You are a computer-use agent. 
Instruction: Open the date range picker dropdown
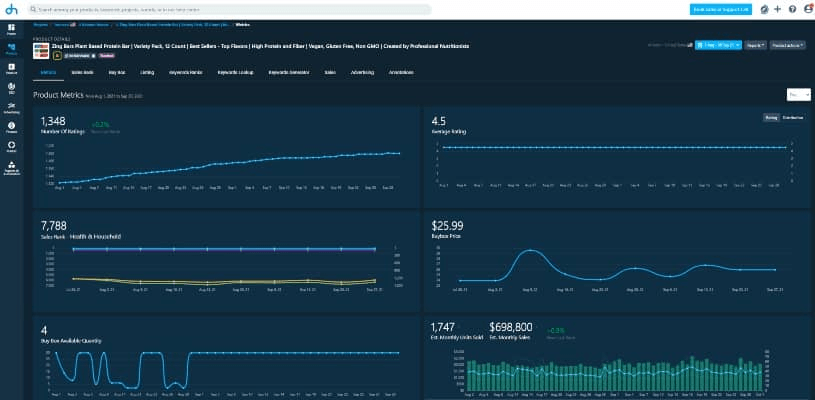718,46
